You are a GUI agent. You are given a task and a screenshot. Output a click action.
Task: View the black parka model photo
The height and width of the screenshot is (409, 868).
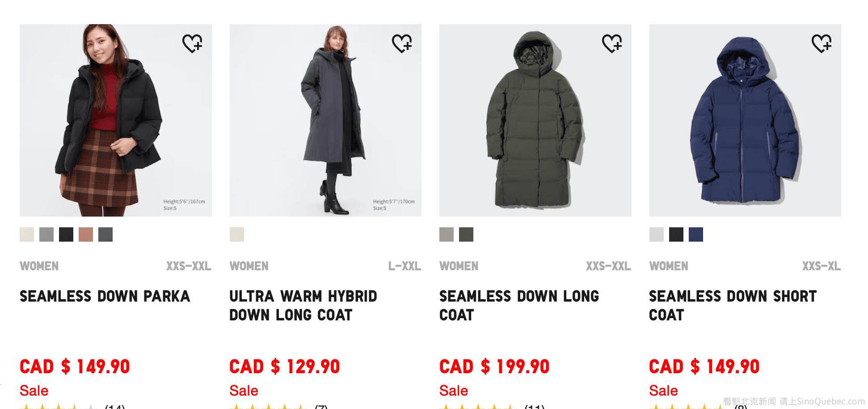point(115,120)
